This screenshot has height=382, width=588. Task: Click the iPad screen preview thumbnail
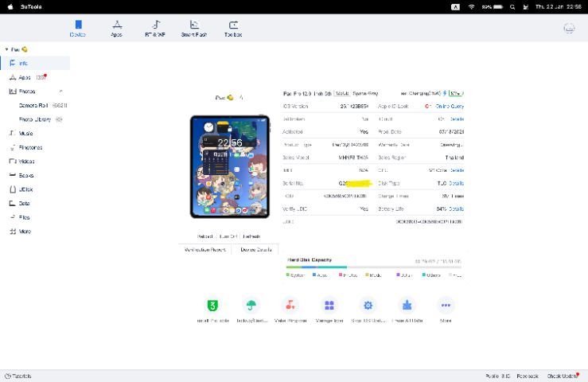tap(230, 166)
